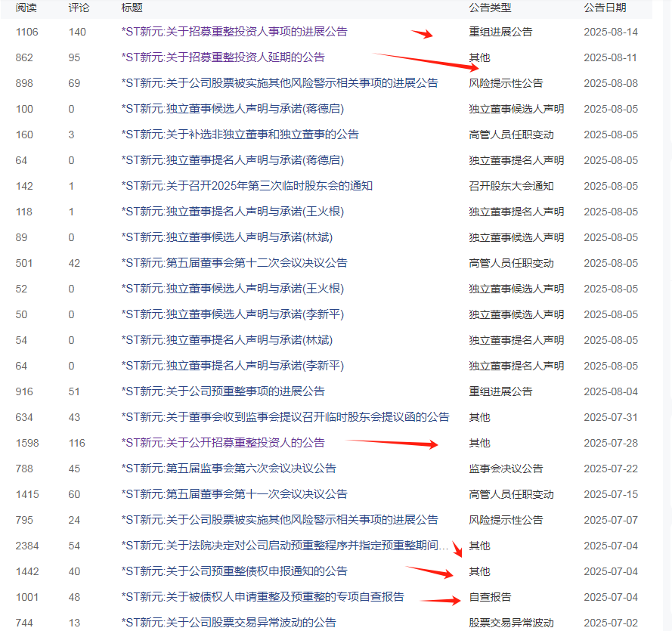Click date 2025-07-28
672x631 pixels.
[x=611, y=444]
